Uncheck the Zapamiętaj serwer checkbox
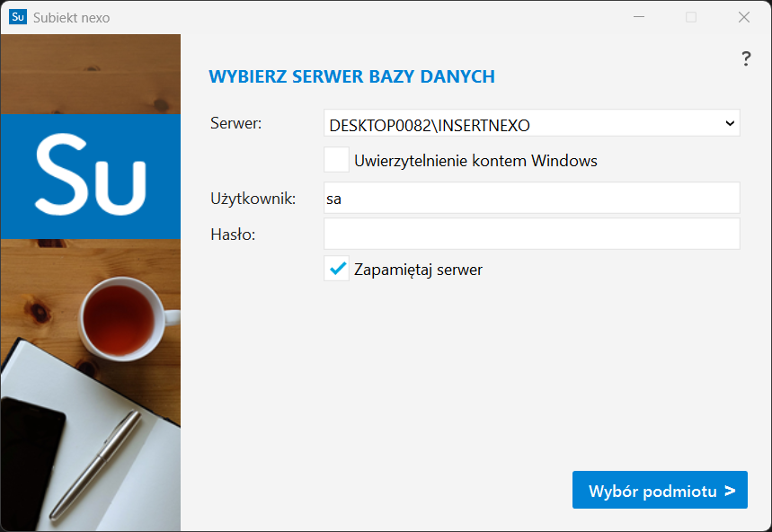 pos(336,268)
